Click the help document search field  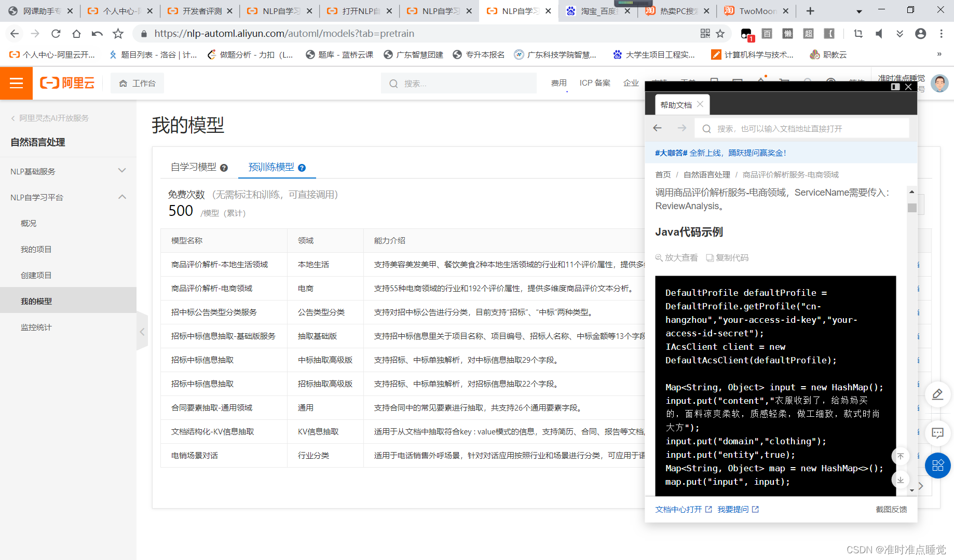point(802,128)
